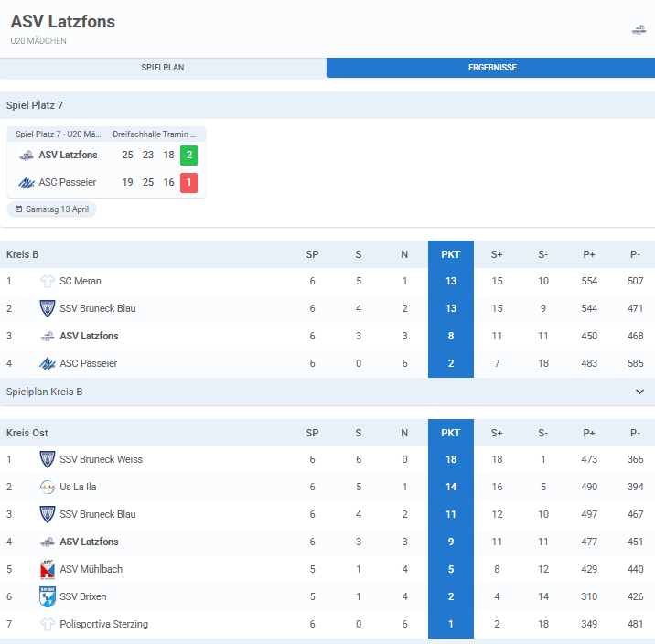Switch to the Spielplan tab
Image resolution: width=655 pixels, height=644 pixels.
pyautogui.click(x=163, y=68)
